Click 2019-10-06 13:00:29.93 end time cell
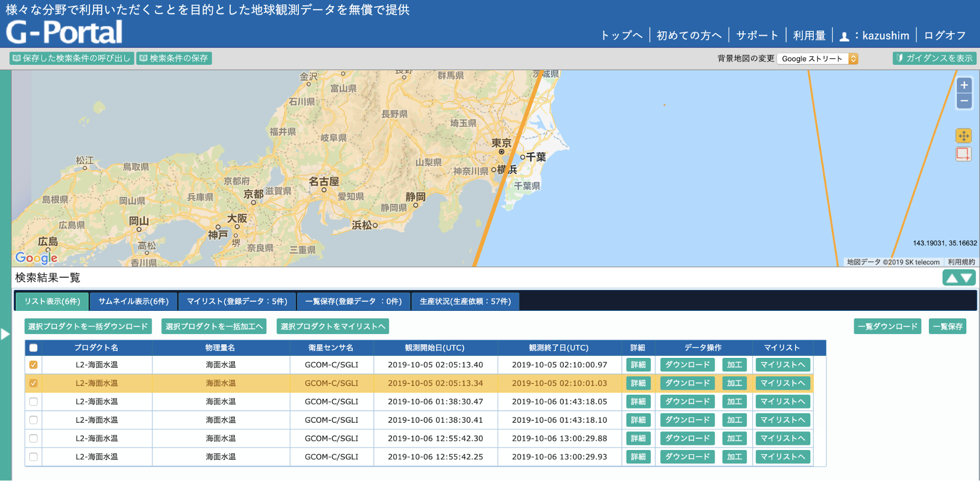 [x=559, y=456]
